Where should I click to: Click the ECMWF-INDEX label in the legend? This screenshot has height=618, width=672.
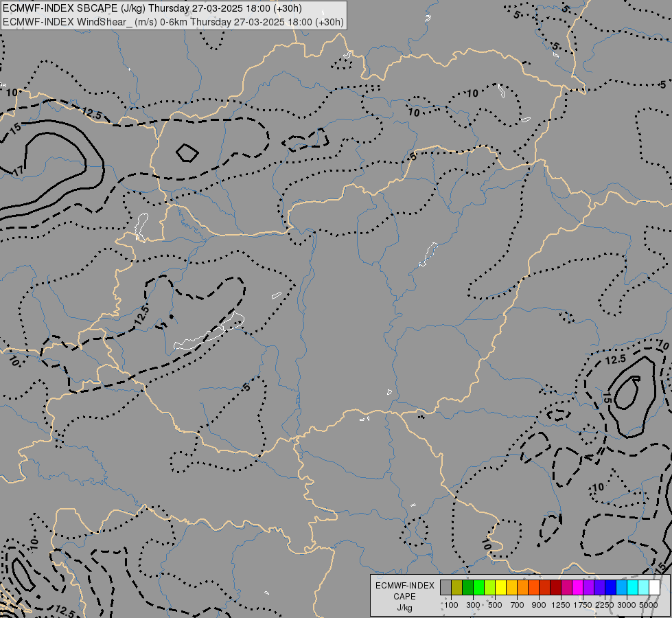point(404,586)
